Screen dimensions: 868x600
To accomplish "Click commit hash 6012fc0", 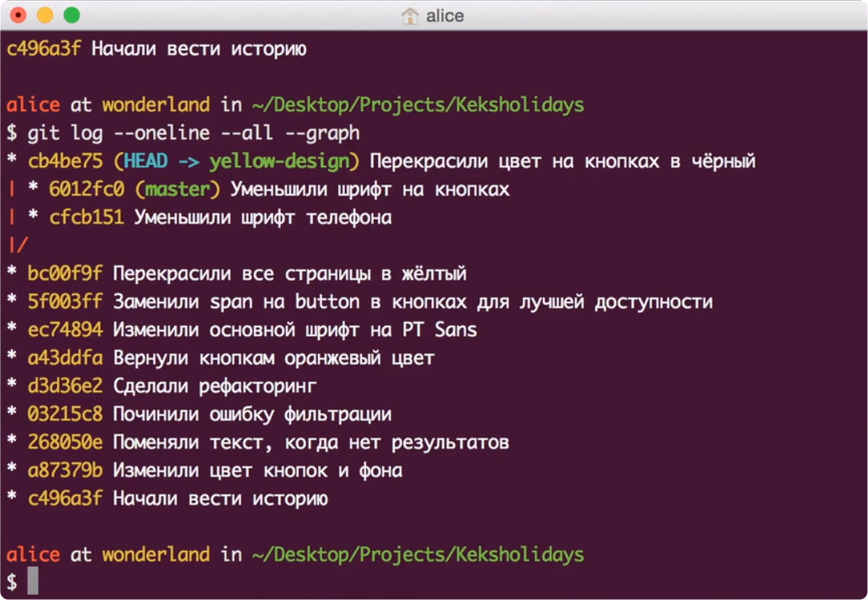I will click(x=86, y=190).
